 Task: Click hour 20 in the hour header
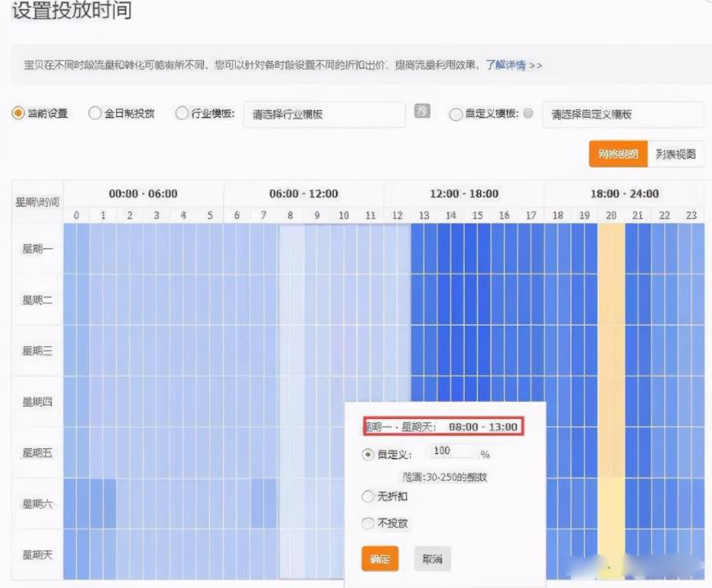[612, 216]
